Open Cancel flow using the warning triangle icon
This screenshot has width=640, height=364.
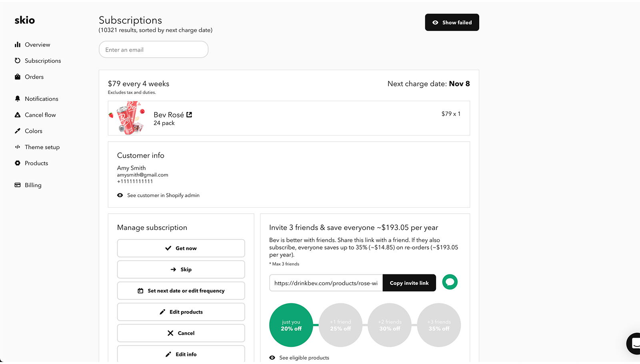tap(18, 114)
